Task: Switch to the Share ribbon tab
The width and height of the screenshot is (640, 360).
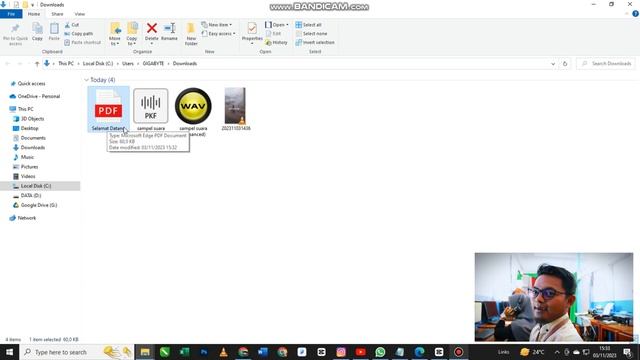Action: [57, 14]
